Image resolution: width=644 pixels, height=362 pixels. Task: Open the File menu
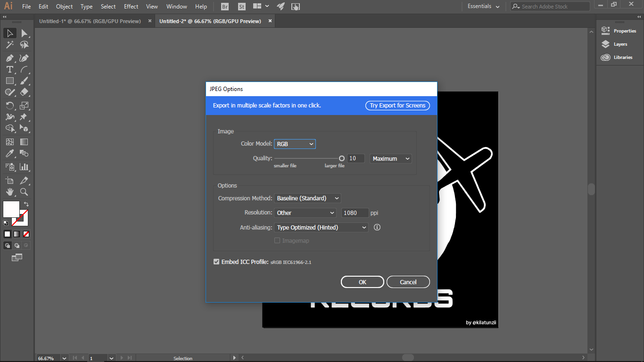(x=26, y=7)
